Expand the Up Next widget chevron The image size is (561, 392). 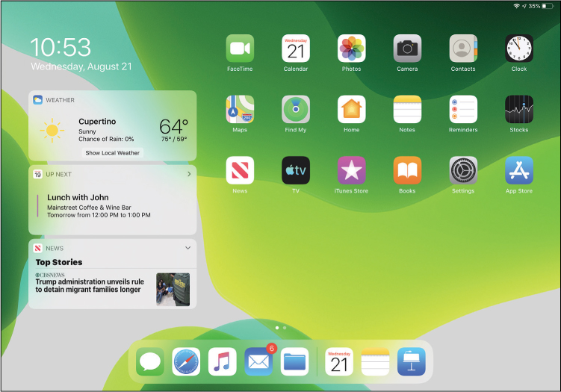coord(188,174)
